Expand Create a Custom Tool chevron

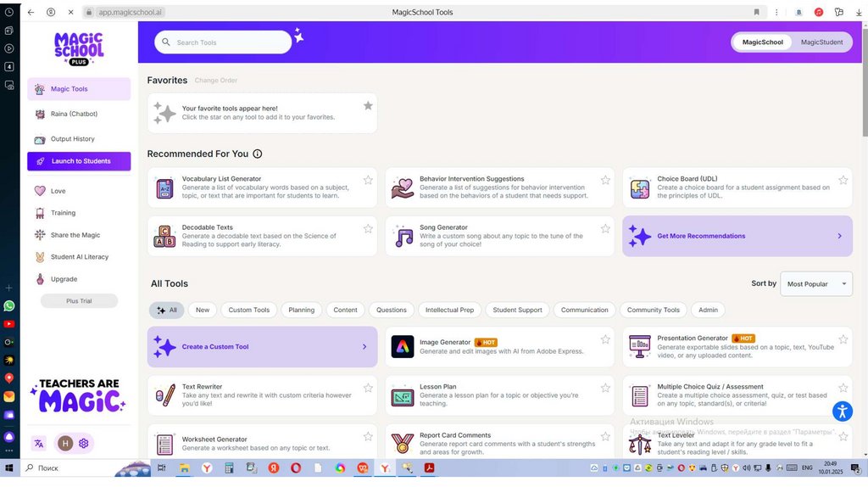pyautogui.click(x=364, y=347)
